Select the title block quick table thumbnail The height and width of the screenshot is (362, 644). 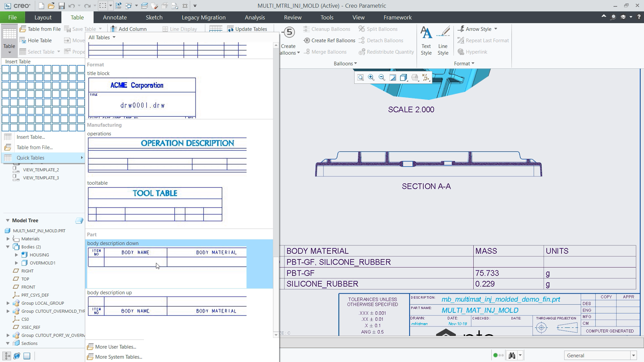[x=142, y=98]
